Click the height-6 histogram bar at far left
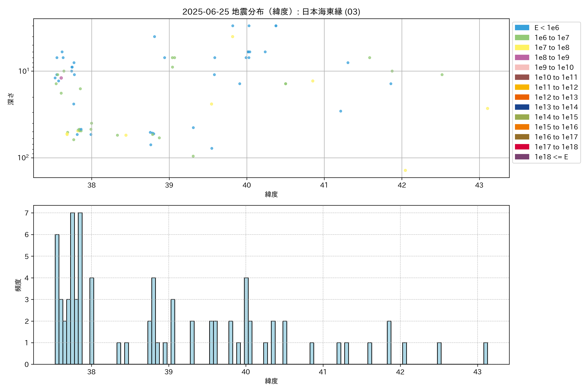Image resolution: width=588 pixels, height=392 pixels. 57,299
